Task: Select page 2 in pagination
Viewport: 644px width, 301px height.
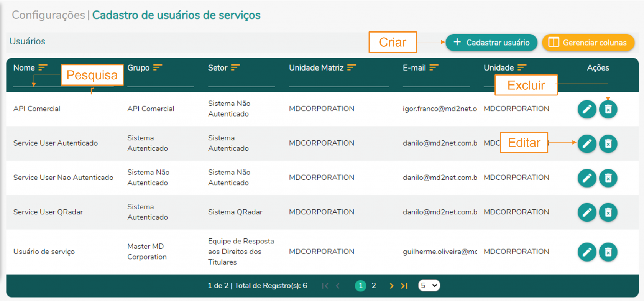Action: pos(374,286)
